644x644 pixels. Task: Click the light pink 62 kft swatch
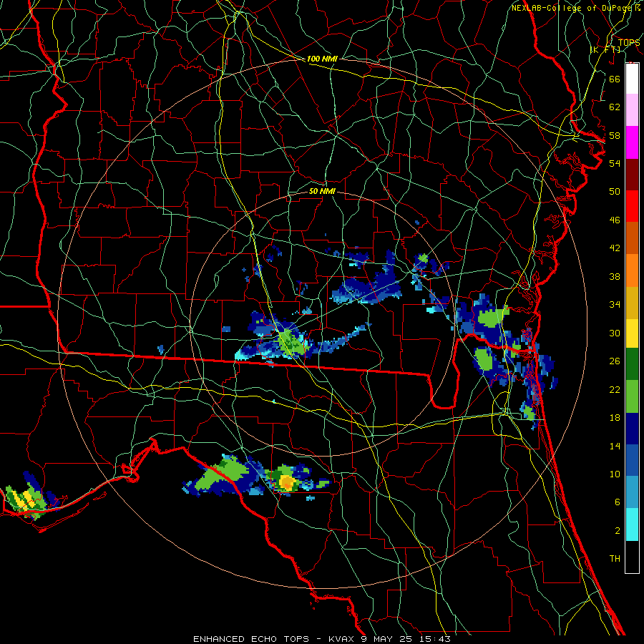point(632,110)
